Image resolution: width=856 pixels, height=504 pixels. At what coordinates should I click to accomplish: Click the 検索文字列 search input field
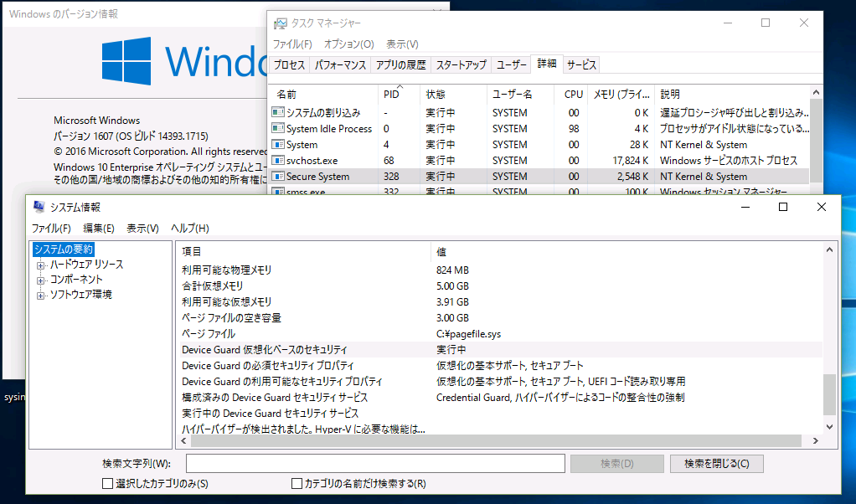[x=375, y=464]
